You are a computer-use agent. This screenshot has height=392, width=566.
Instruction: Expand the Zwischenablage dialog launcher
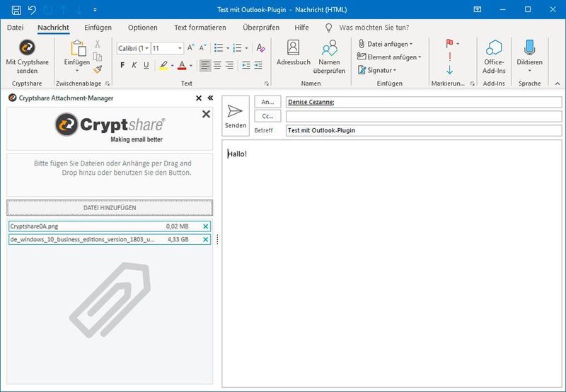(108, 83)
